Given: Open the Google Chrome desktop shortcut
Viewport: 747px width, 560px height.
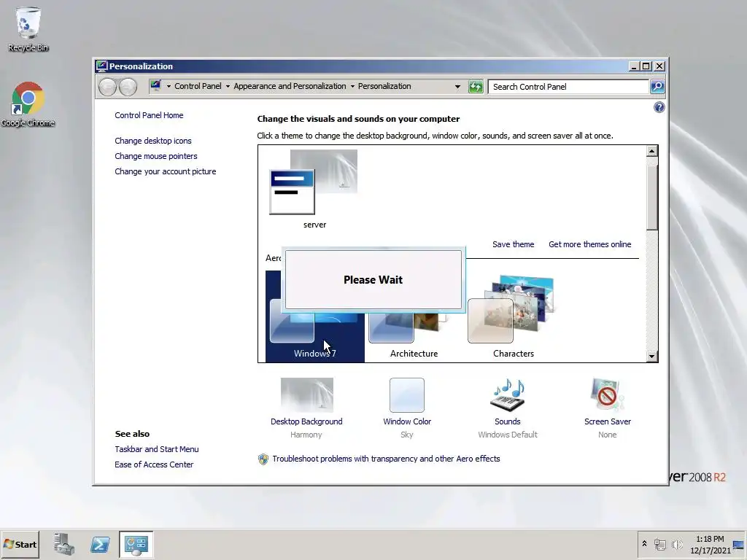Looking at the screenshot, I should coord(28,104).
